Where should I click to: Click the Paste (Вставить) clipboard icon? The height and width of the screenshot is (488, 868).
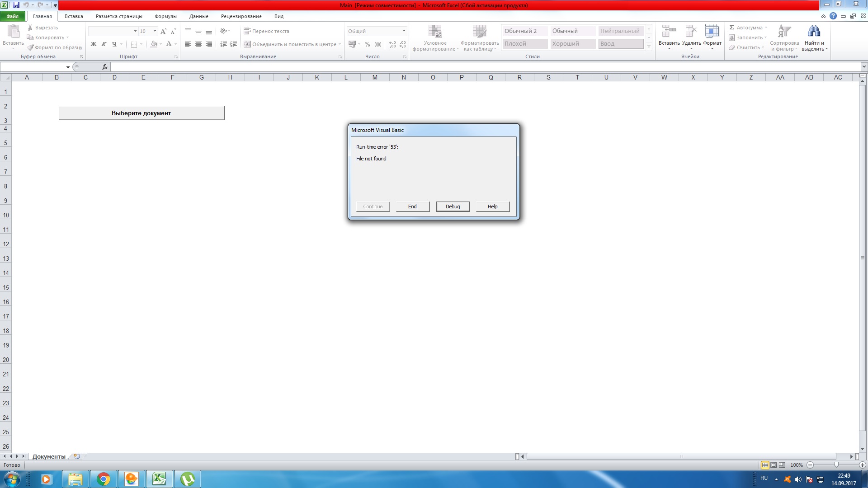[x=14, y=32]
